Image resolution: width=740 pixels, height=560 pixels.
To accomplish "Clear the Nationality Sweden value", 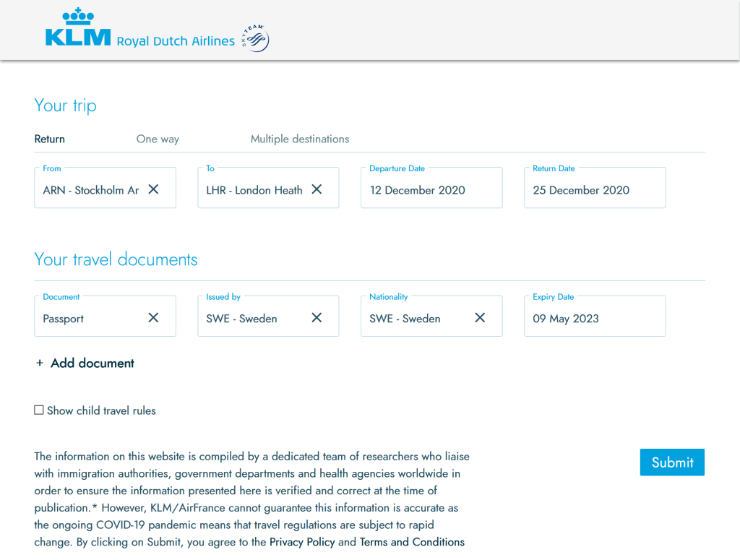I will [x=480, y=318].
